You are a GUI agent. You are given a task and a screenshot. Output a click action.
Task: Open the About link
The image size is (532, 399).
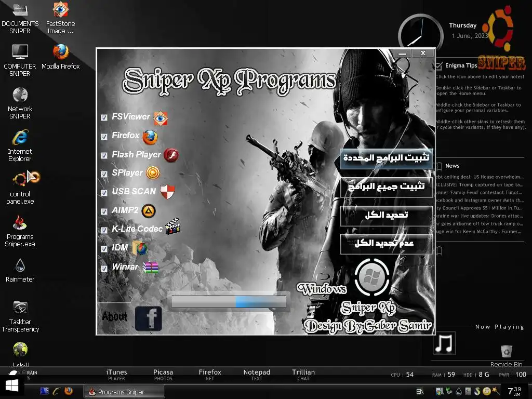click(x=115, y=316)
